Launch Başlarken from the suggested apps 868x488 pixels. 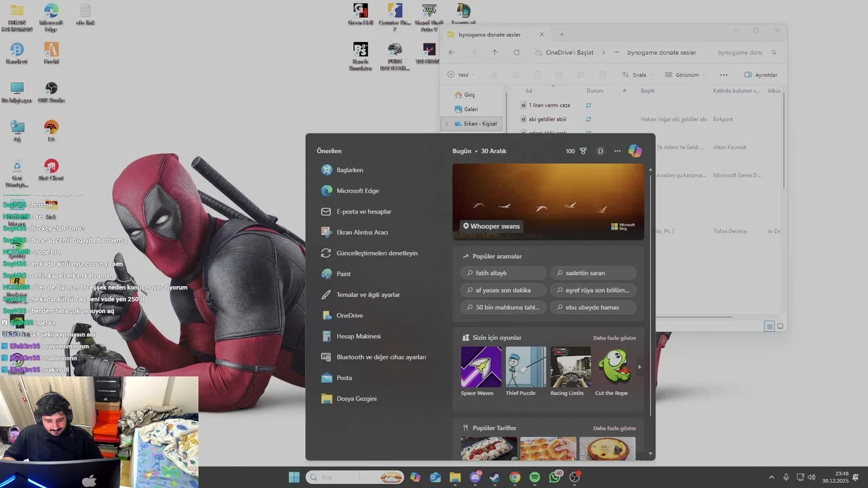[342, 170]
